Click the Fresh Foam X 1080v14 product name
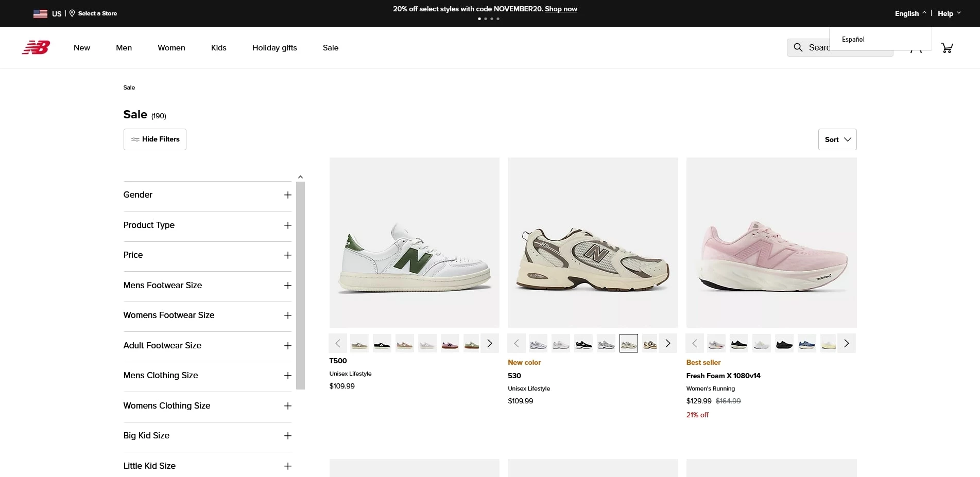 pos(723,376)
